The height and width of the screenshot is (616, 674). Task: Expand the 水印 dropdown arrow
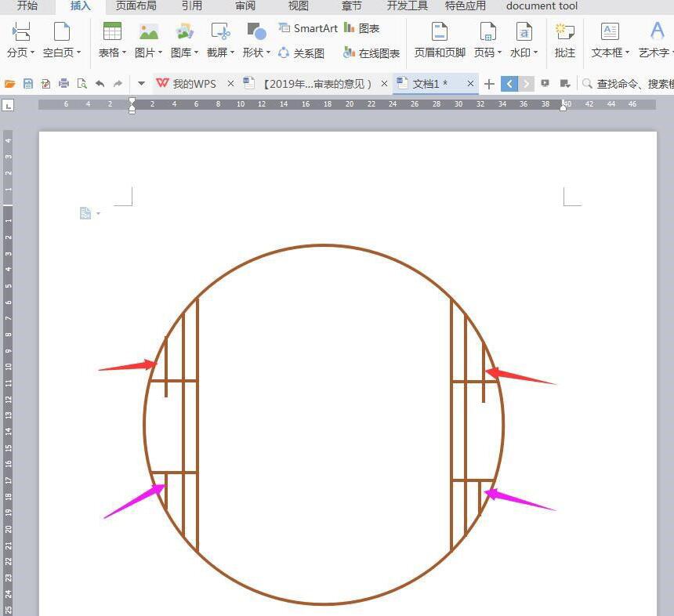click(535, 53)
